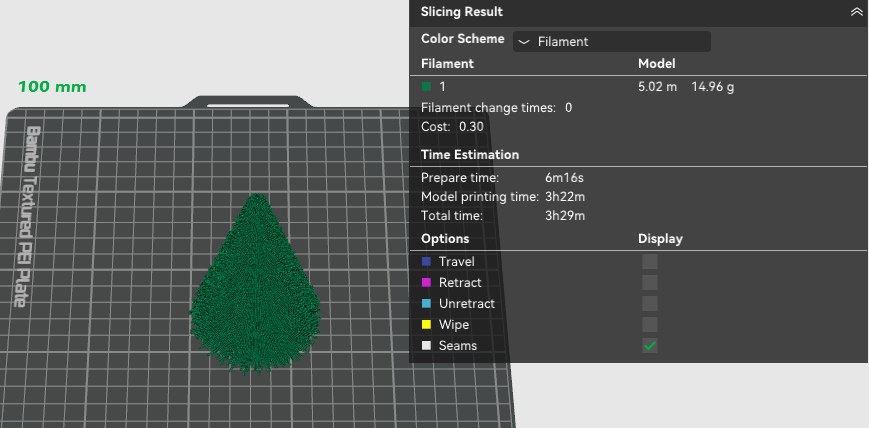869x428 pixels.
Task: Enable the Travel display checkbox
Action: 650,262
